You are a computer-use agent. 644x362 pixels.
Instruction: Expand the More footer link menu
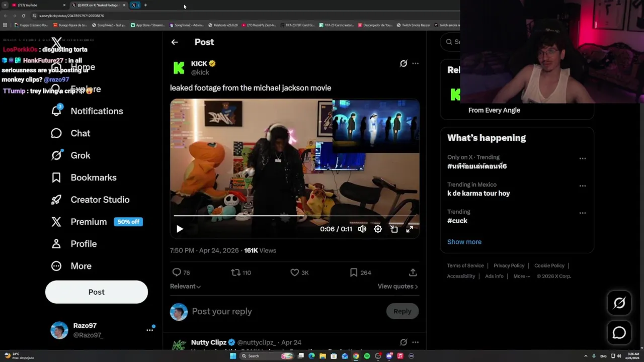point(522,276)
